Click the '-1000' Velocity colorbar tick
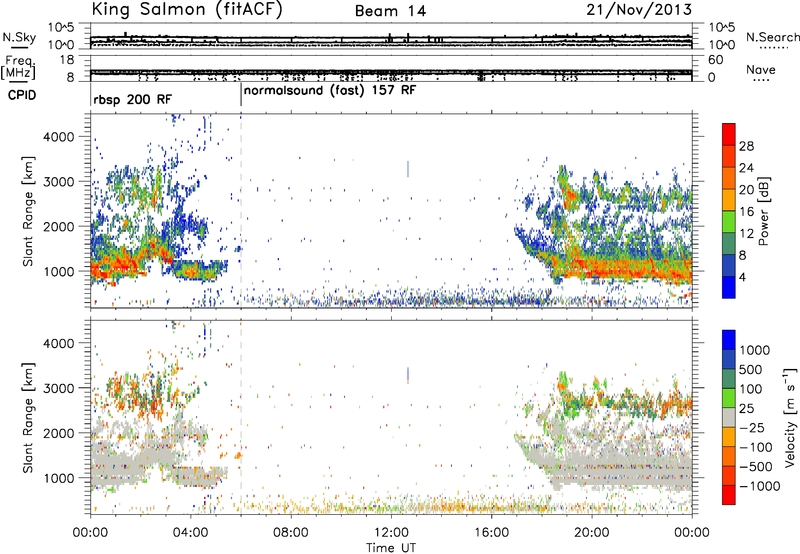The width and height of the screenshot is (800, 554). 759,486
